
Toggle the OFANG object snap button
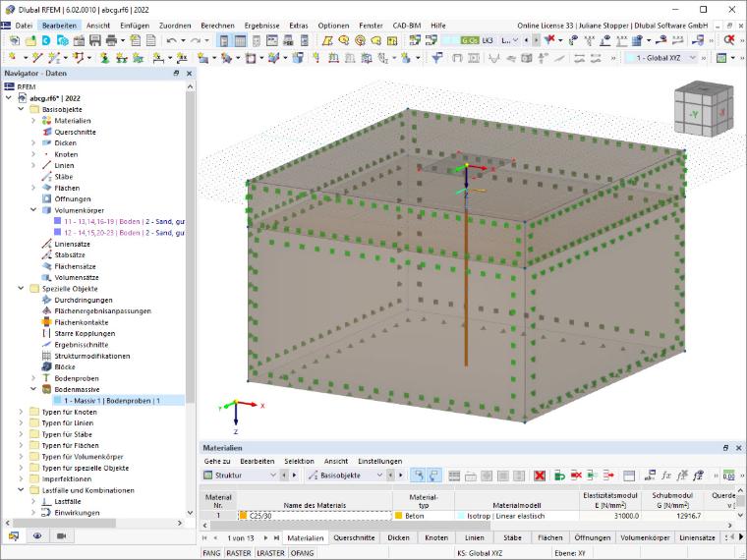coord(302,553)
